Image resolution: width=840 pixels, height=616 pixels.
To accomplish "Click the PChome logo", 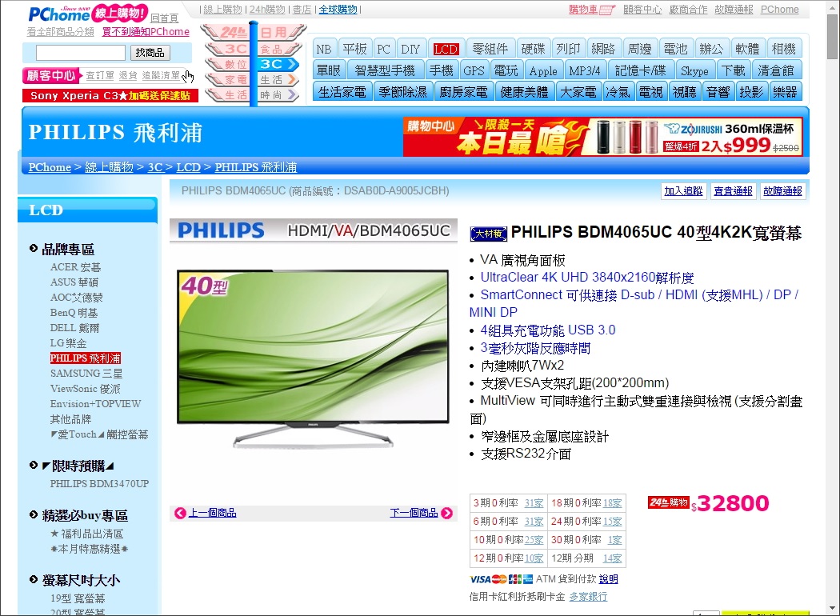I will click(58, 14).
